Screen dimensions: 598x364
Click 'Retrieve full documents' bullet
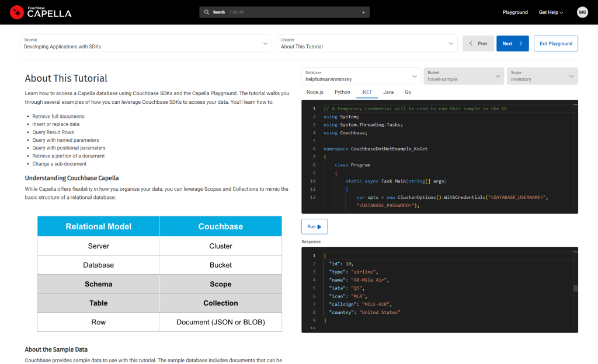(58, 117)
